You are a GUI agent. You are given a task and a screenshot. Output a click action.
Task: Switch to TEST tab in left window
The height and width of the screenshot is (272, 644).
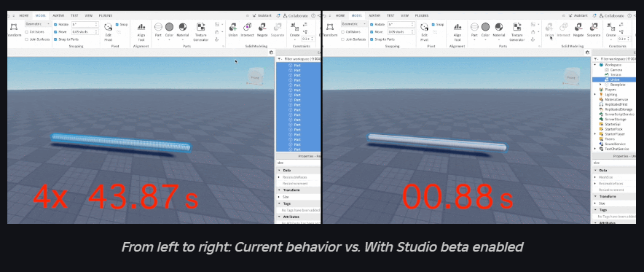tap(75, 15)
